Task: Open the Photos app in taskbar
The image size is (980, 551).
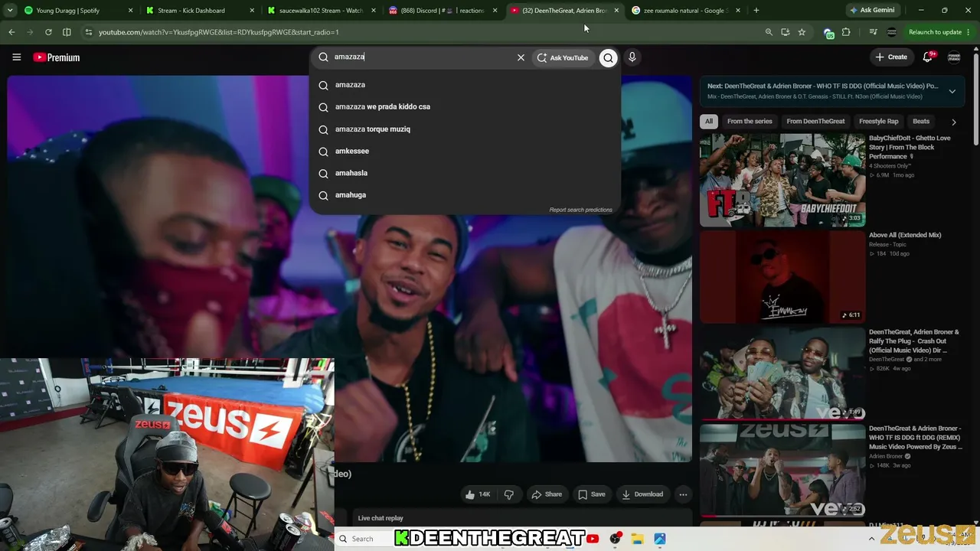Action: [660, 539]
